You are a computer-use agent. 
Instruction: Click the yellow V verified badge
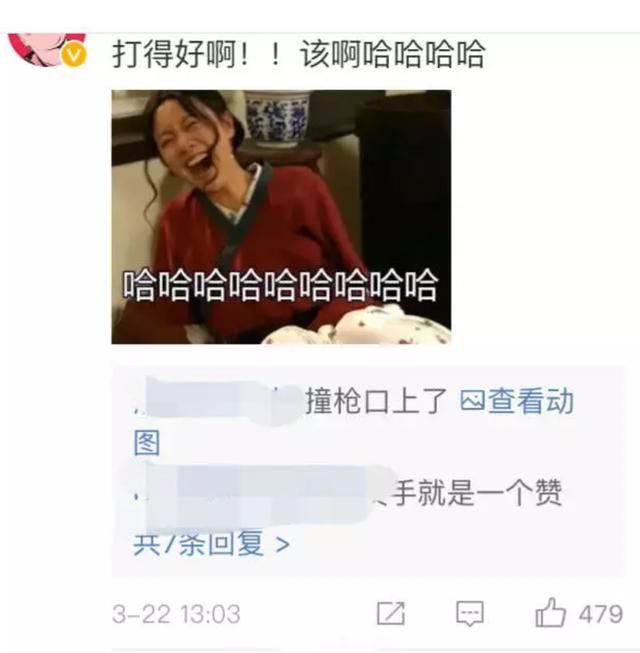(74, 55)
